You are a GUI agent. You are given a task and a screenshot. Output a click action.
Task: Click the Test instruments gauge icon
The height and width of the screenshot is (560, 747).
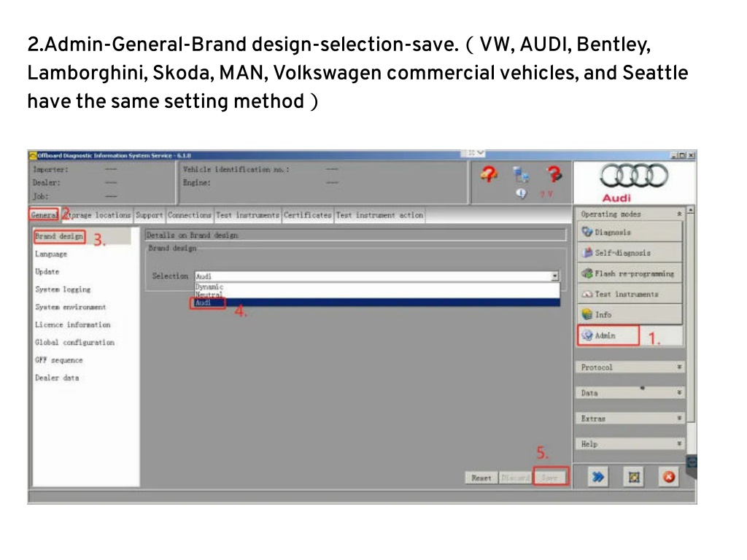587,295
